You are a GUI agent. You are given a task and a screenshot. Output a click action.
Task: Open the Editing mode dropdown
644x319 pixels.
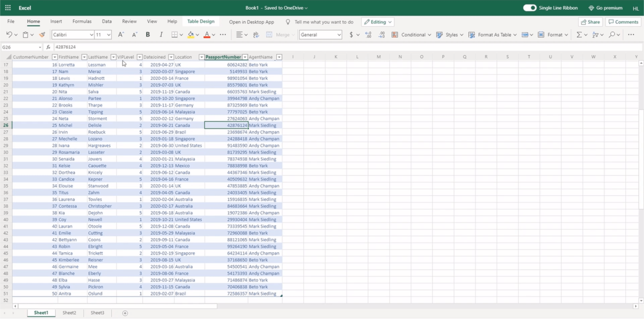(x=378, y=22)
